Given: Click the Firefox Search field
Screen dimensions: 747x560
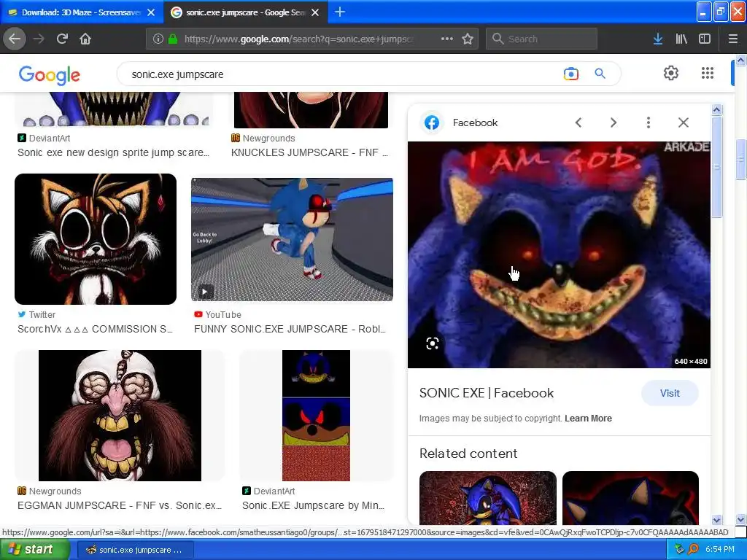Looking at the screenshot, I should (542, 39).
